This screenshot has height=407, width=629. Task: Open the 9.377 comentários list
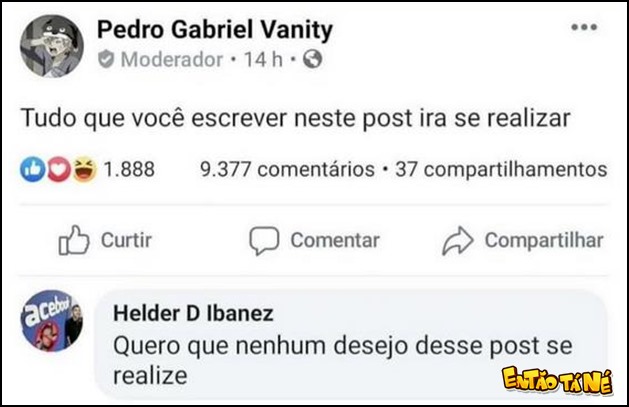[x=287, y=169]
